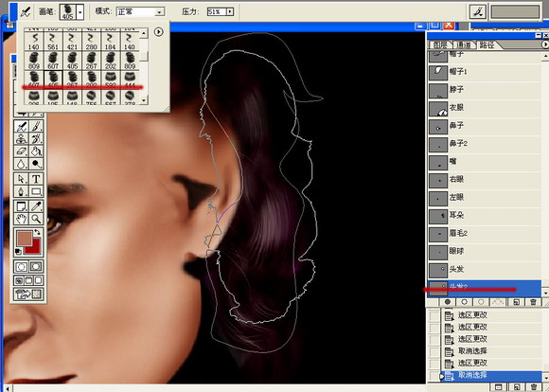
Task: Open the 模式 blend mode dropdown
Action: [x=140, y=12]
